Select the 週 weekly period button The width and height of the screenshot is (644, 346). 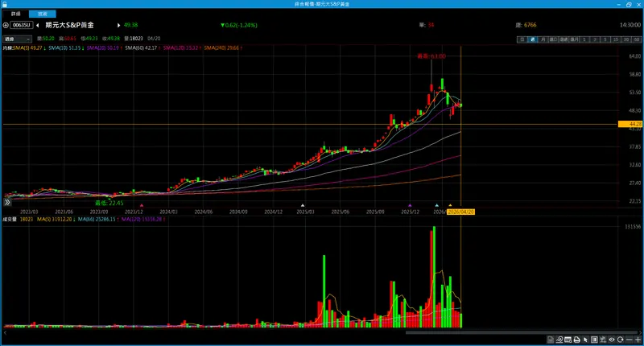coord(532,39)
